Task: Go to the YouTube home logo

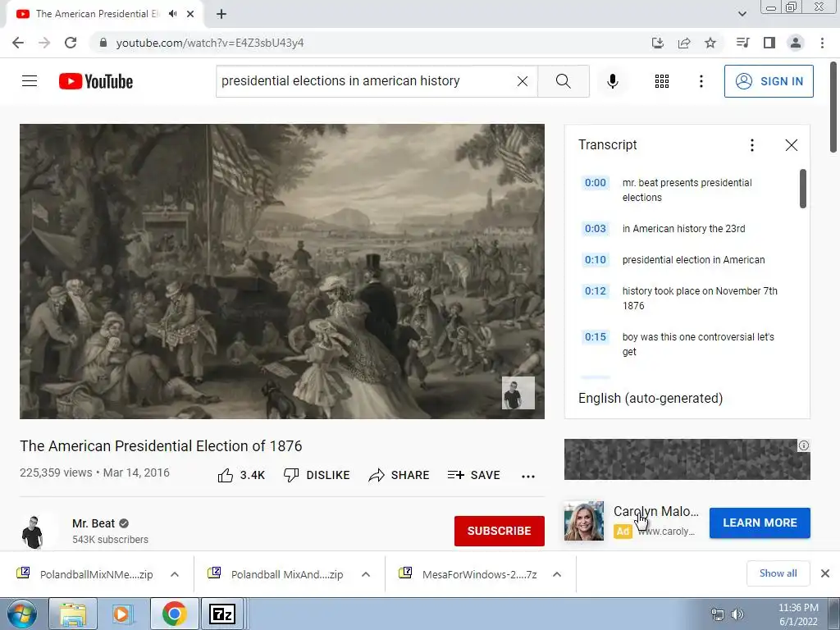Action: pos(96,81)
